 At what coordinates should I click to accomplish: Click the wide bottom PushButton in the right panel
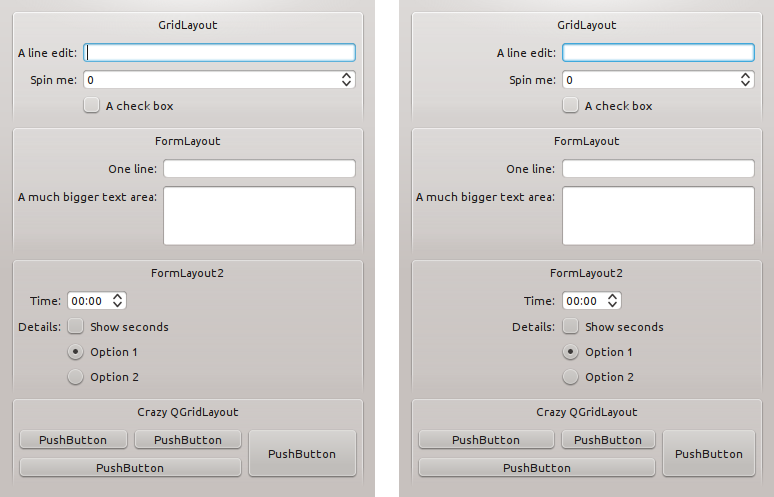point(536,467)
